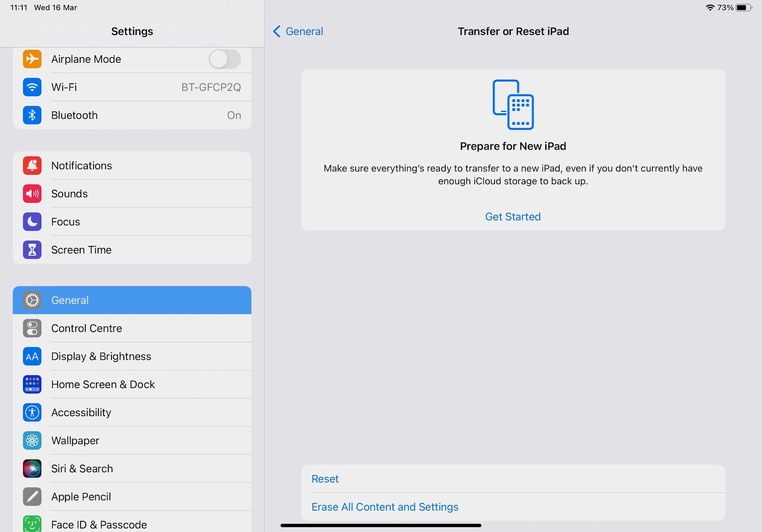The width and height of the screenshot is (762, 532).
Task: Click the Face ID & Passcode icon
Action: tap(32, 524)
